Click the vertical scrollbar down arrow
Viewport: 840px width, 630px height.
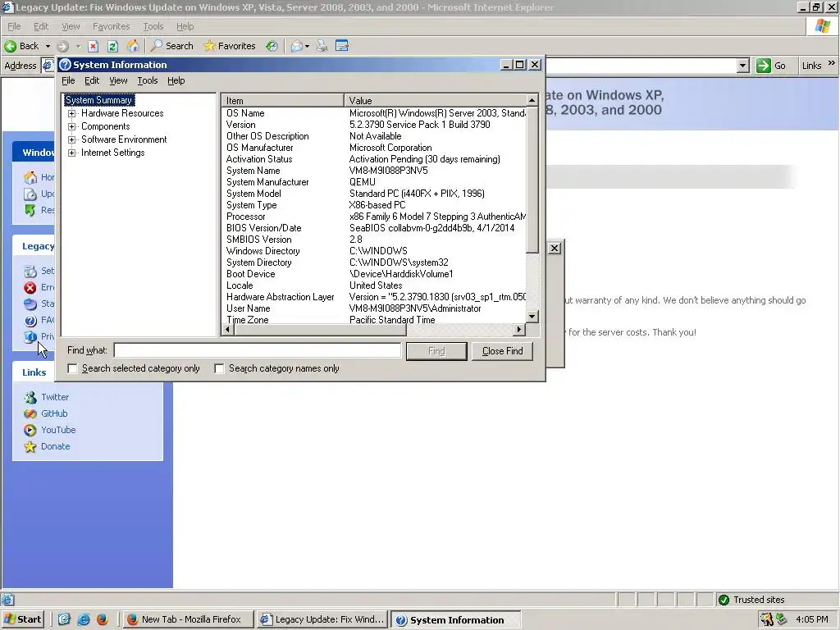tap(532, 317)
